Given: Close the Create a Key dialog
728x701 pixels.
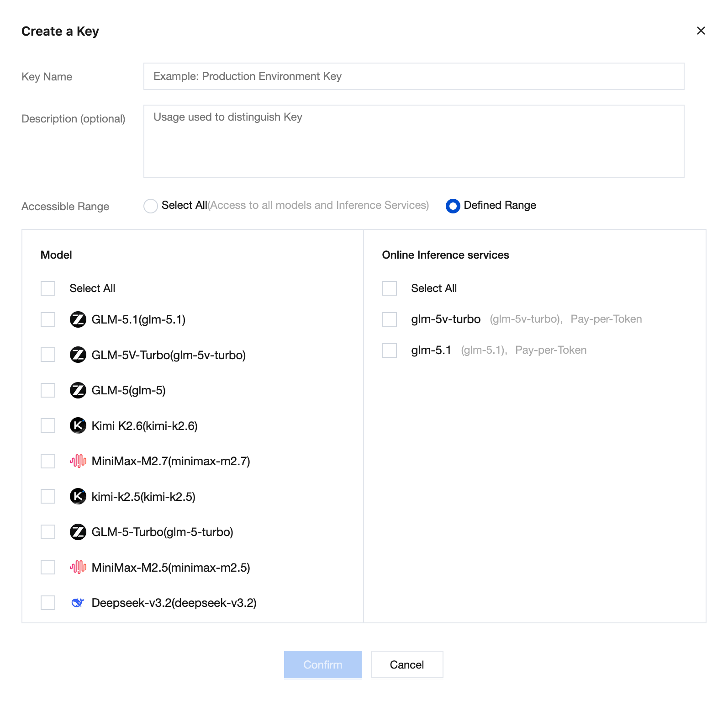Looking at the screenshot, I should click(701, 31).
